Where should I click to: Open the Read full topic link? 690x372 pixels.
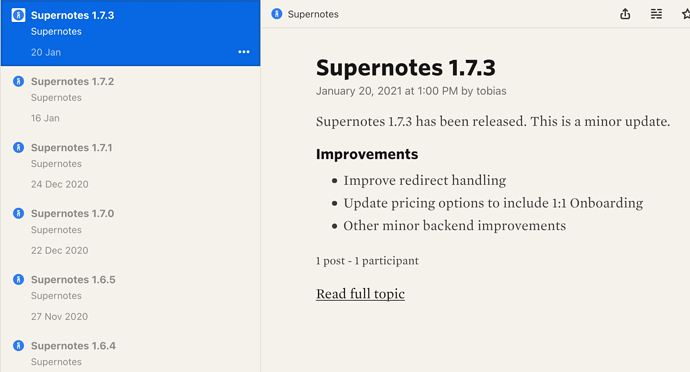(360, 294)
